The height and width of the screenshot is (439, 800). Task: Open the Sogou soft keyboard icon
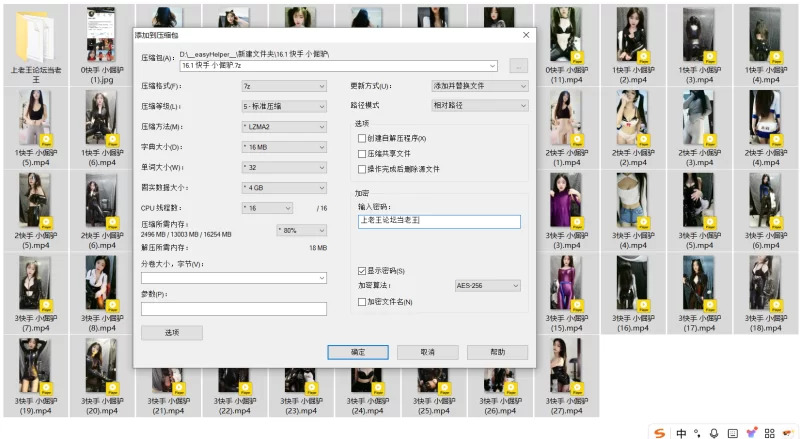732,432
